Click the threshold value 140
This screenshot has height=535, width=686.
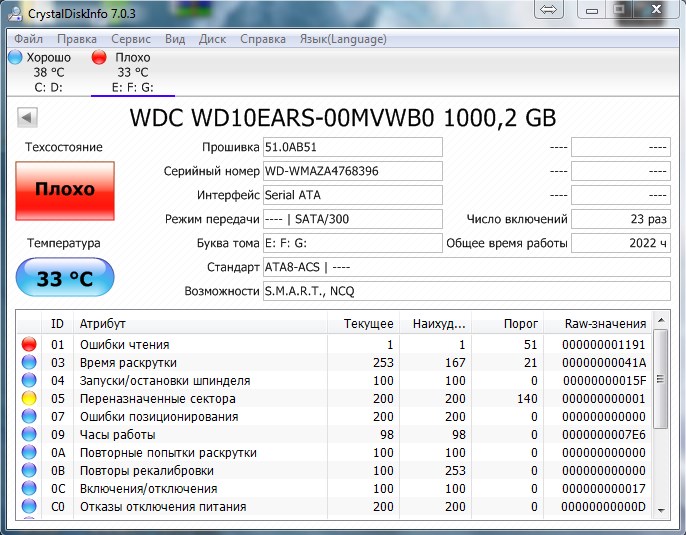coord(527,399)
